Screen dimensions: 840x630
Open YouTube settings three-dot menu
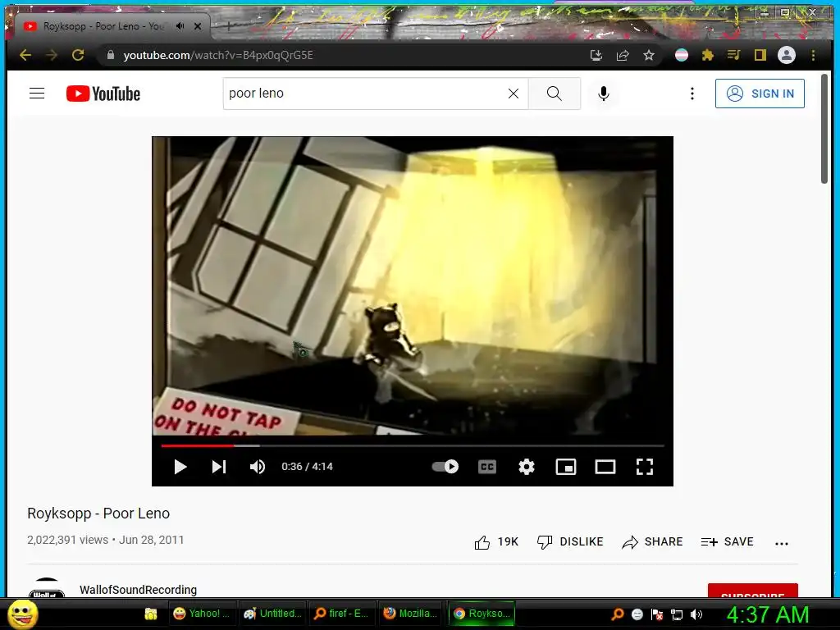692,94
